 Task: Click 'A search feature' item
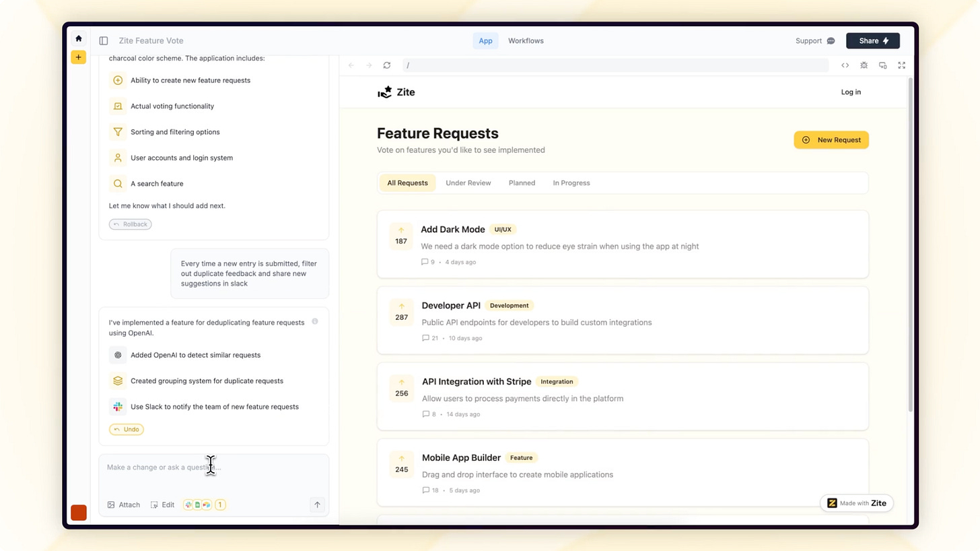pos(157,183)
